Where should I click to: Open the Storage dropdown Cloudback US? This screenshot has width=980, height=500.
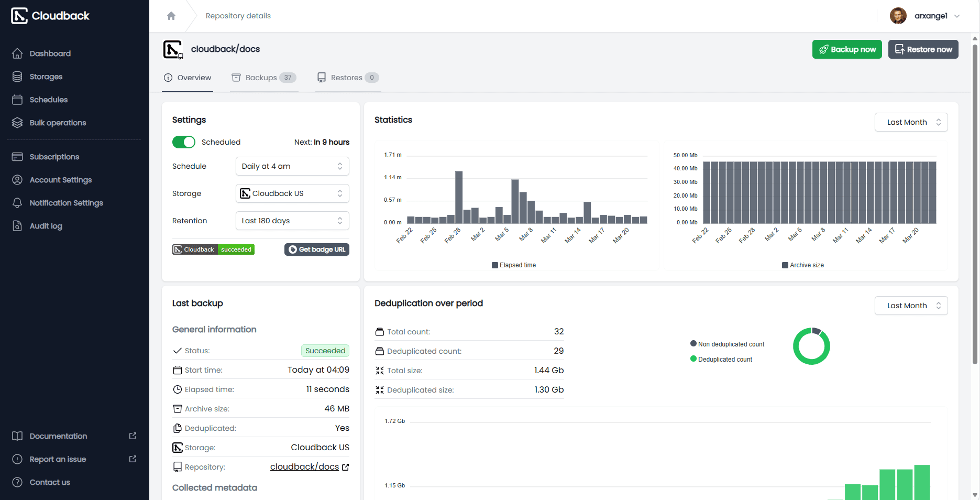pyautogui.click(x=292, y=193)
